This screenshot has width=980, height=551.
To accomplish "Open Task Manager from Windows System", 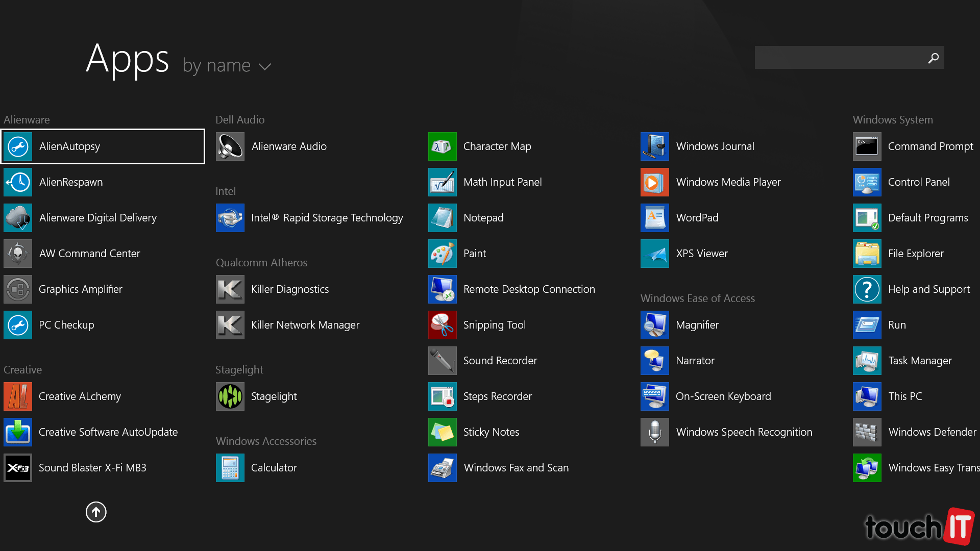I will [919, 361].
